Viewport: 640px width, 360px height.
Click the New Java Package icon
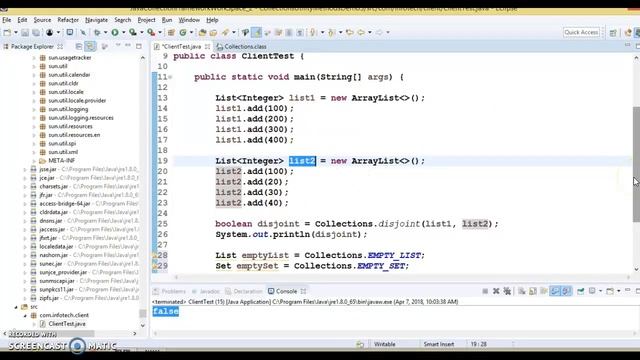pos(171,32)
